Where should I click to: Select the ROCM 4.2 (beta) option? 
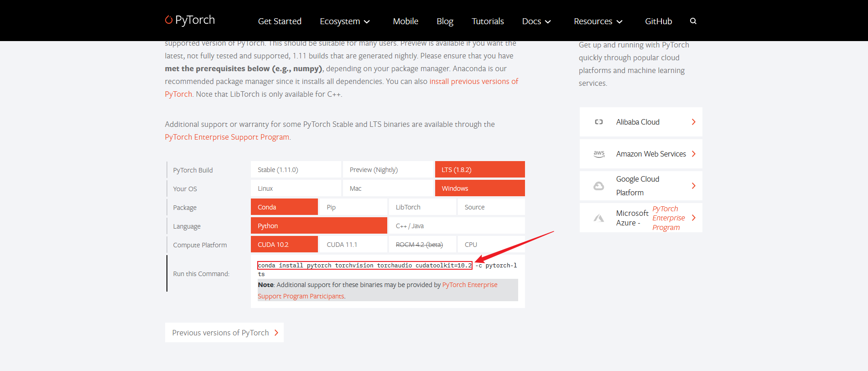[422, 244]
